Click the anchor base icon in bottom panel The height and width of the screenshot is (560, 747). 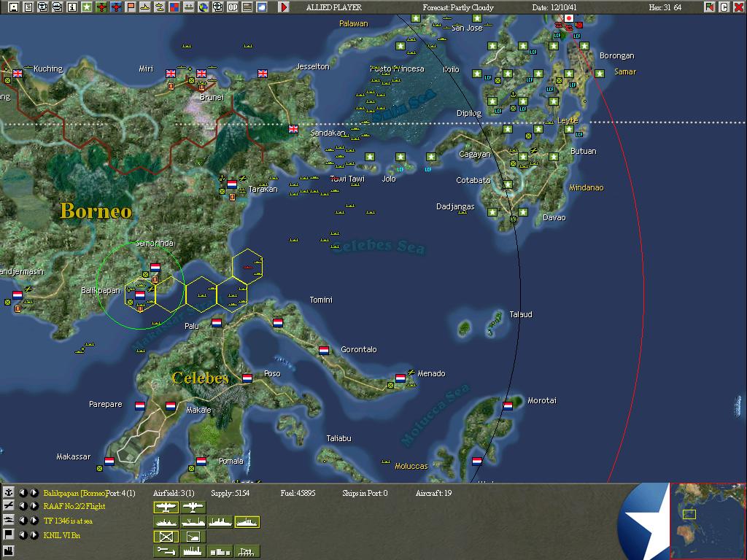tap(9, 492)
